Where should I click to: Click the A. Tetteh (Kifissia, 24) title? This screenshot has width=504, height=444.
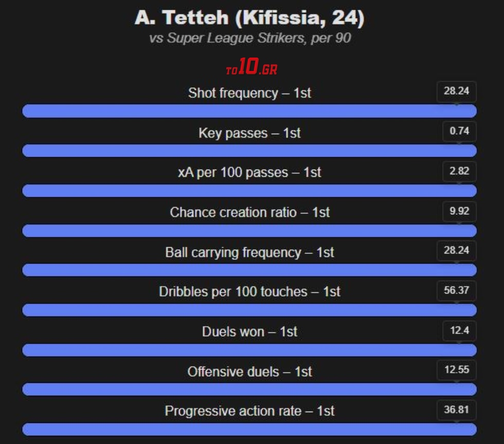pos(249,18)
